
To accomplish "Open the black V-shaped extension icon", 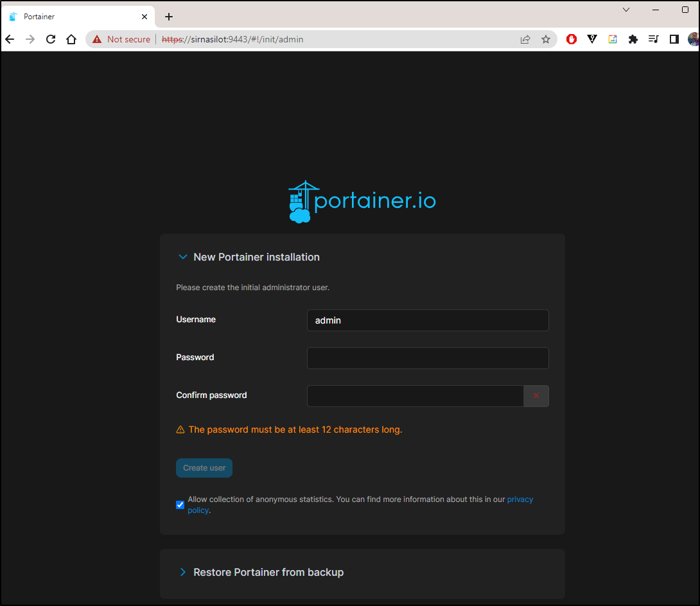I will 592,39.
